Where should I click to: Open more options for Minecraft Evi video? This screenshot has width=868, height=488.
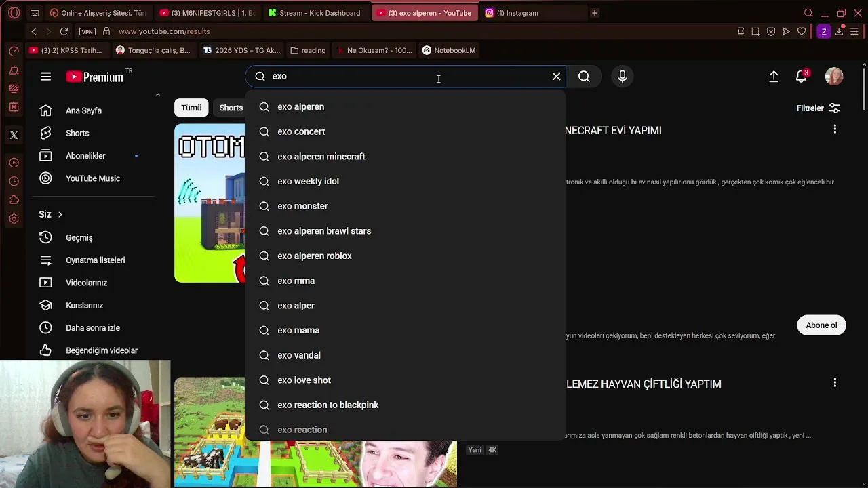835,129
